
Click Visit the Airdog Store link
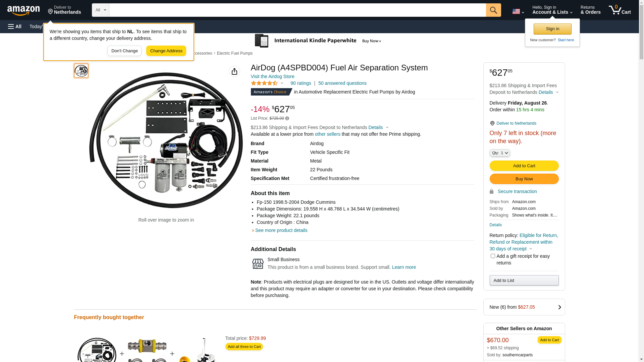(x=272, y=76)
